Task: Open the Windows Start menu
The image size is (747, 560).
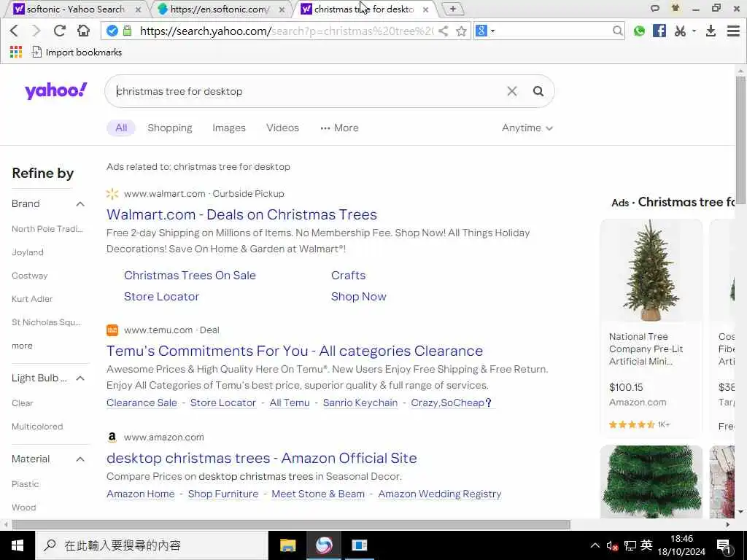Action: tap(18, 545)
